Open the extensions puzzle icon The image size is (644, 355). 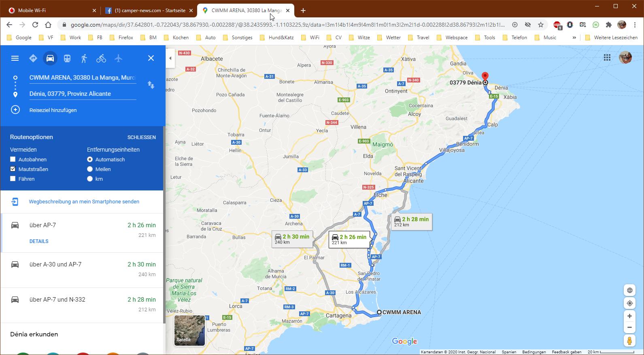pyautogui.click(x=608, y=25)
